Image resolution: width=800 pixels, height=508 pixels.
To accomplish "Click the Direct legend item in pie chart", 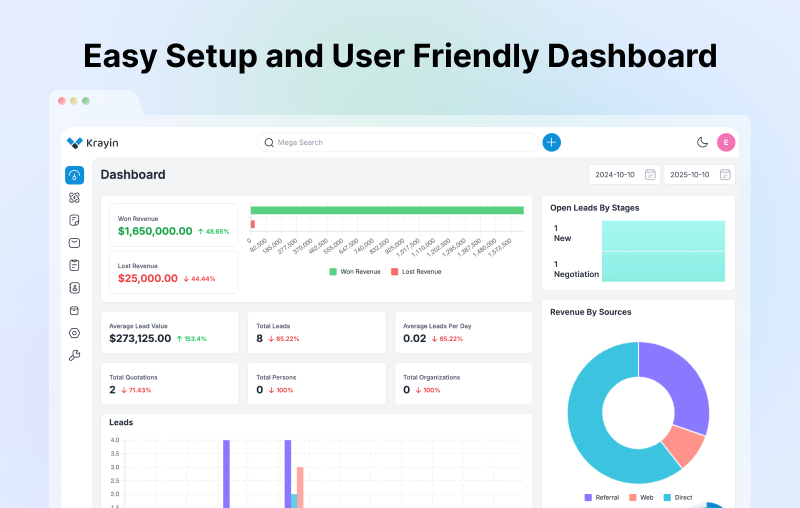I will coord(679,497).
